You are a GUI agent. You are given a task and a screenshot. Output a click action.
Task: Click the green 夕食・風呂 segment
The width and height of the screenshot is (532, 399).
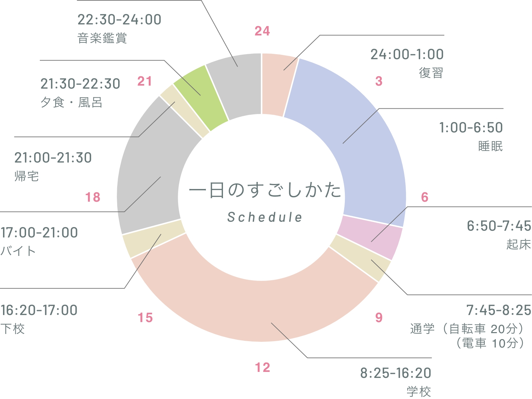[201, 97]
